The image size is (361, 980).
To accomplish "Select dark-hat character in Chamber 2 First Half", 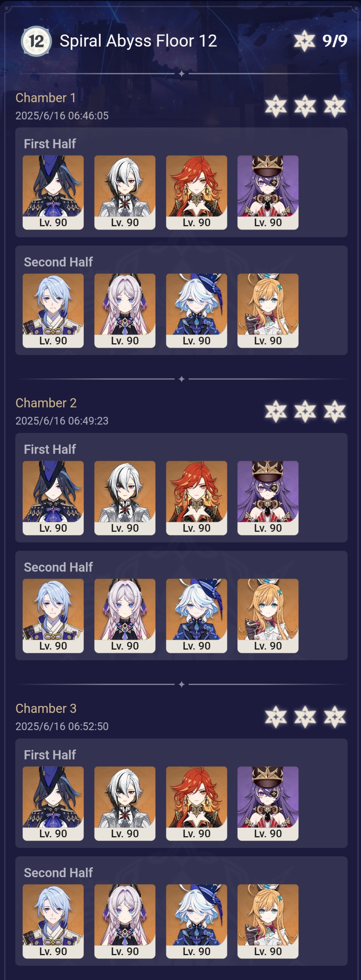I will click(53, 498).
